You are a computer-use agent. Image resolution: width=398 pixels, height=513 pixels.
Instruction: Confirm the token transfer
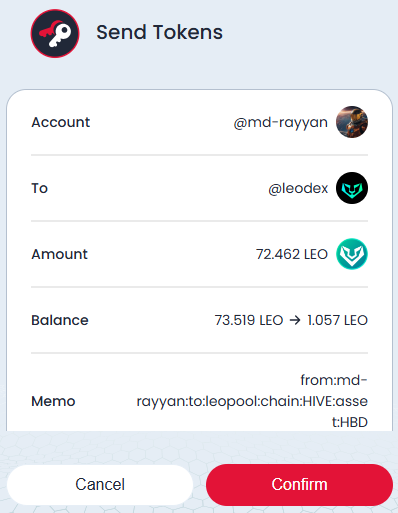299,485
